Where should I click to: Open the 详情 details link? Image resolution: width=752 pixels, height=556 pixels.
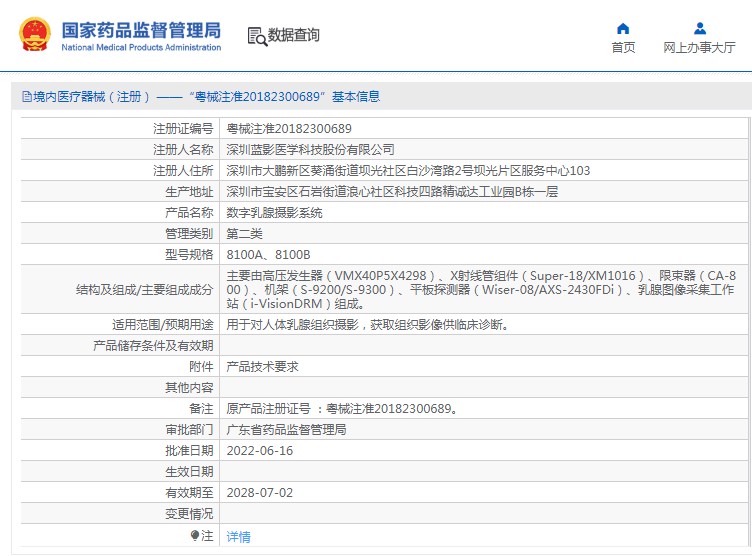[x=238, y=537]
